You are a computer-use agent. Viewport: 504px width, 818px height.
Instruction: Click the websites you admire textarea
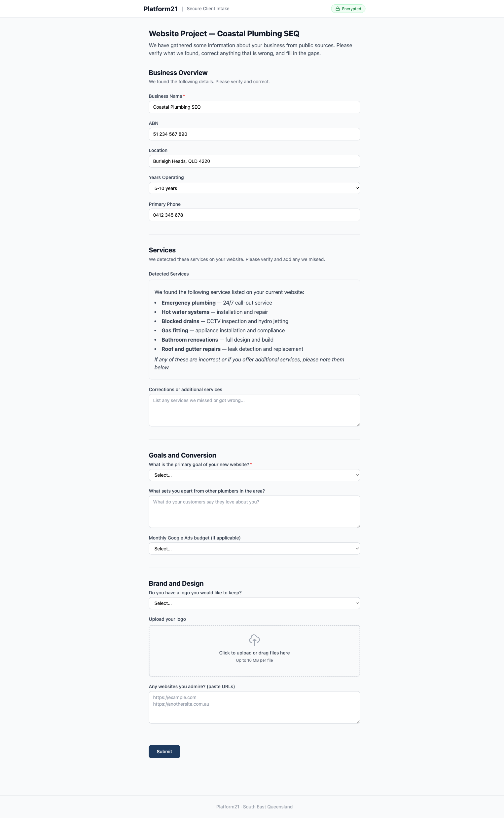[x=254, y=707]
